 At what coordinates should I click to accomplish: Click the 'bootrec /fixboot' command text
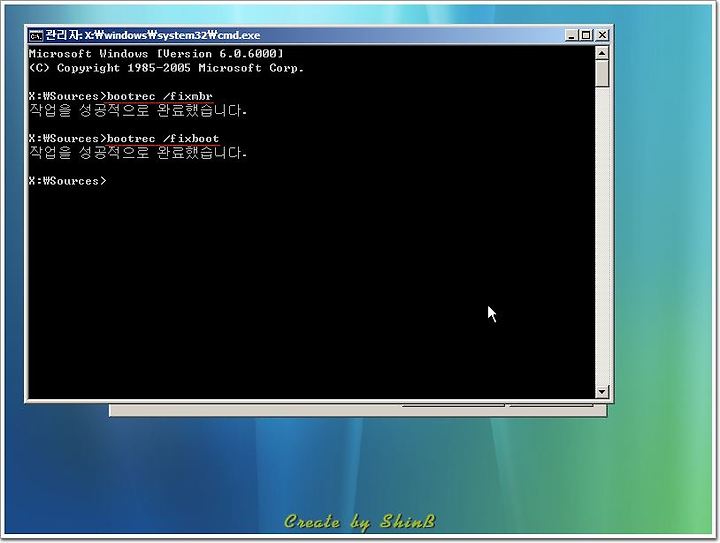[163, 139]
